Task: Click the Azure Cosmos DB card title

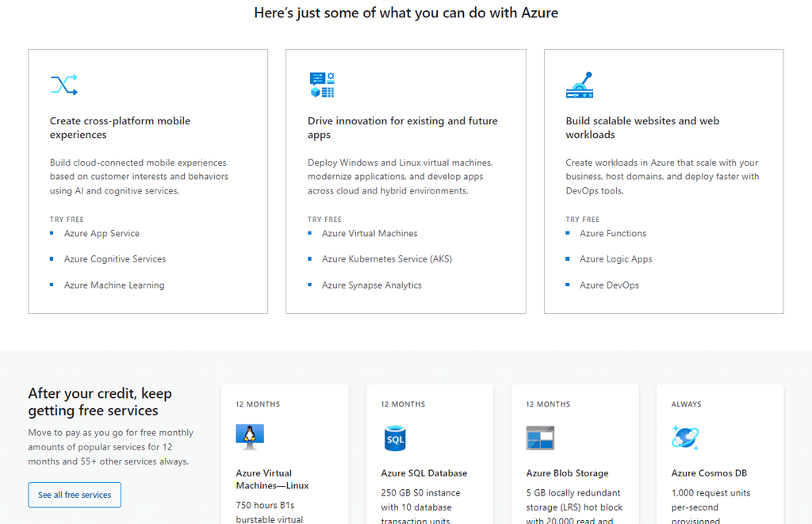Action: 709,473
